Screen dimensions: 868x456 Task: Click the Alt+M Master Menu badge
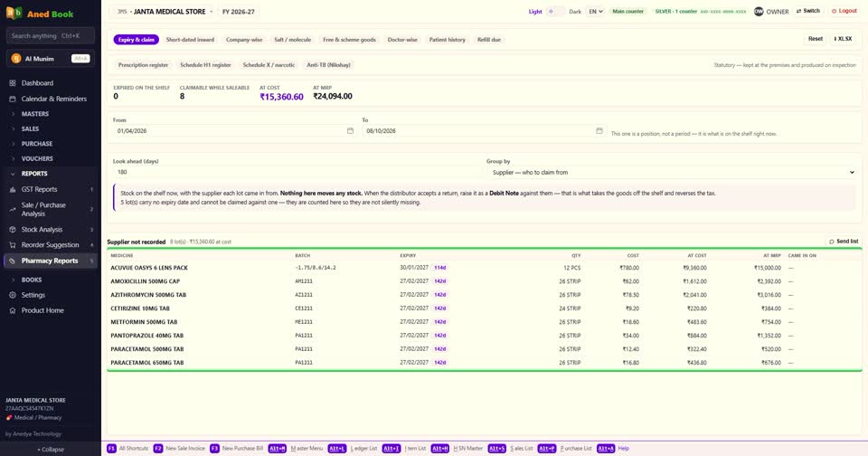278,448
